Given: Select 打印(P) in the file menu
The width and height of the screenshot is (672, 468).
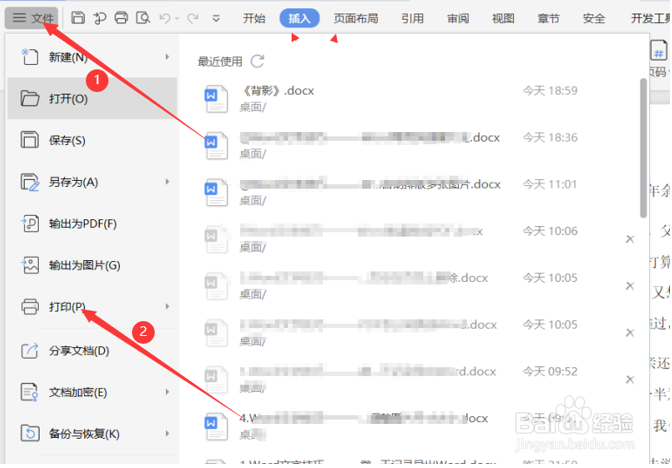Looking at the screenshot, I should click(x=92, y=306).
